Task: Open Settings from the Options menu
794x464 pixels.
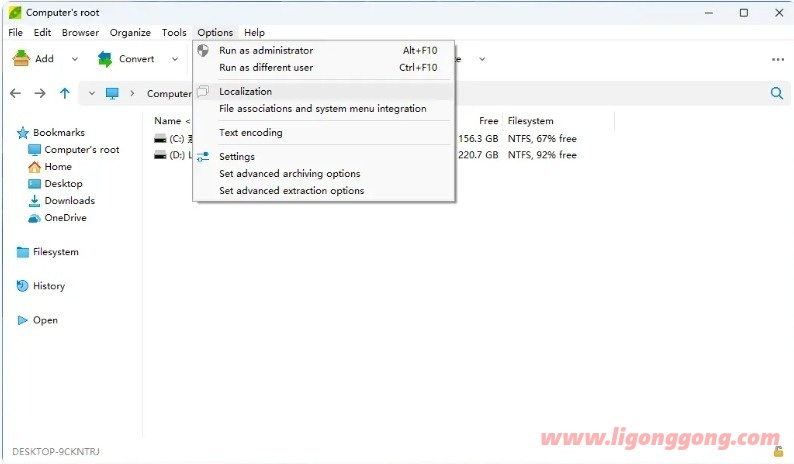Action: [237, 157]
